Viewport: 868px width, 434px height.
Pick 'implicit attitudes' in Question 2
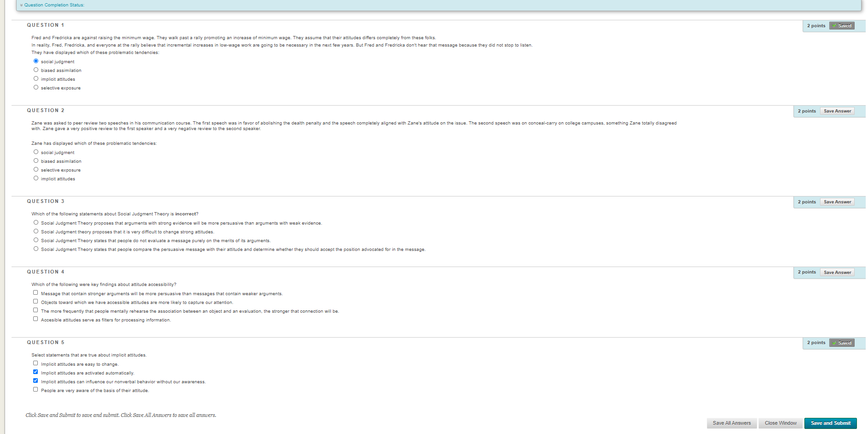coord(36,178)
